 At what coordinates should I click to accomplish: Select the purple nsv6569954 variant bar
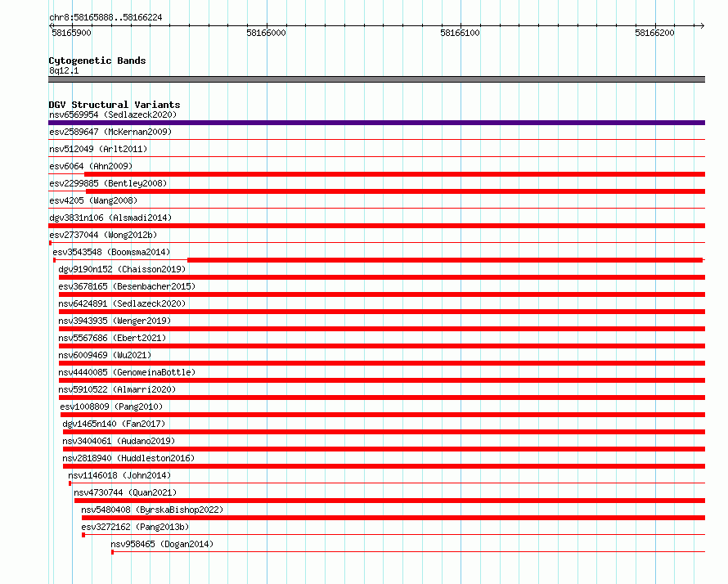376,123
